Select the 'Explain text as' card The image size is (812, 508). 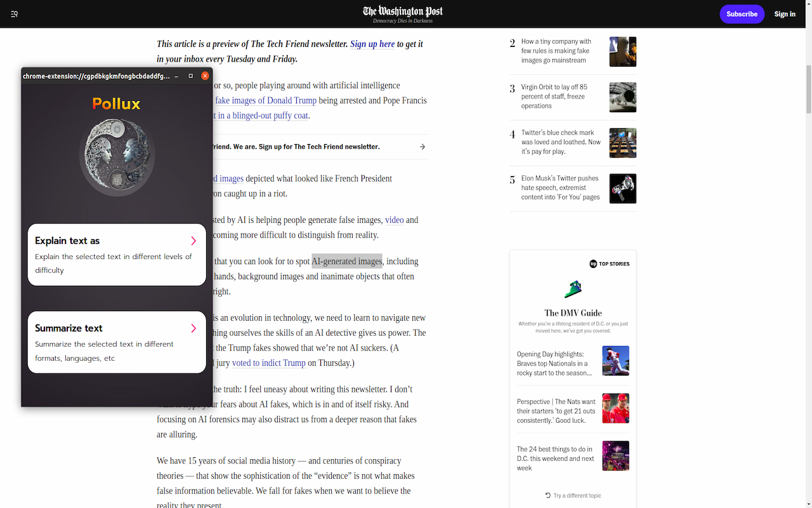click(x=117, y=255)
